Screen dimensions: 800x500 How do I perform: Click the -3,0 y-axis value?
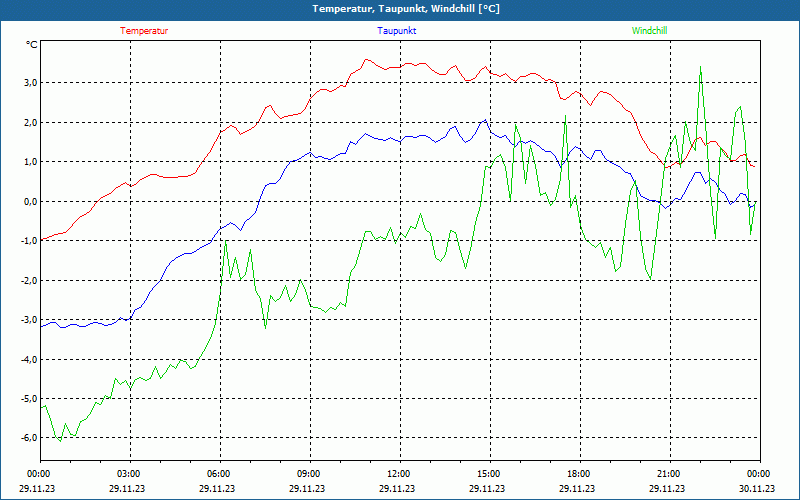coord(29,320)
